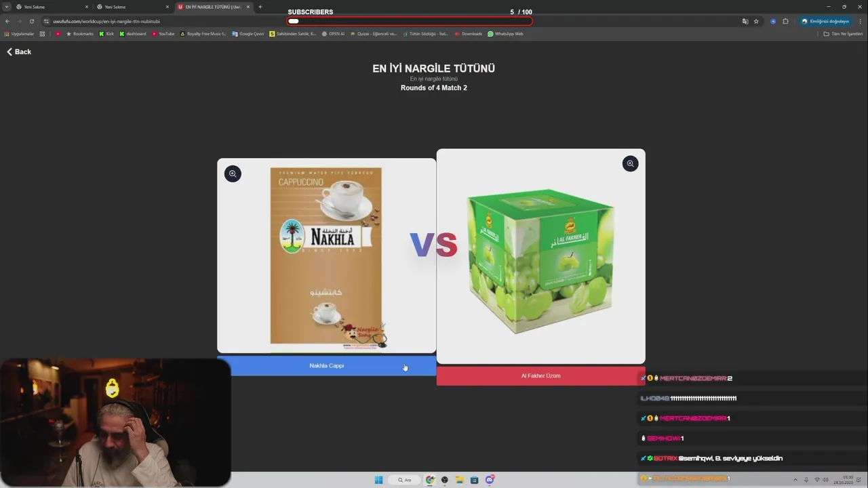This screenshot has height=488, width=868.
Task: Reload the page with the refresh icon
Action: pos(32,21)
